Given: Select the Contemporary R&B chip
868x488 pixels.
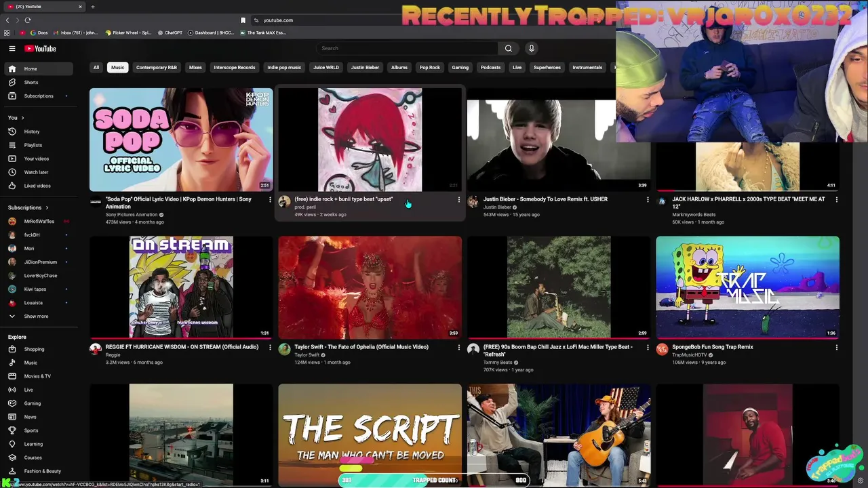Looking at the screenshot, I should pyautogui.click(x=156, y=68).
